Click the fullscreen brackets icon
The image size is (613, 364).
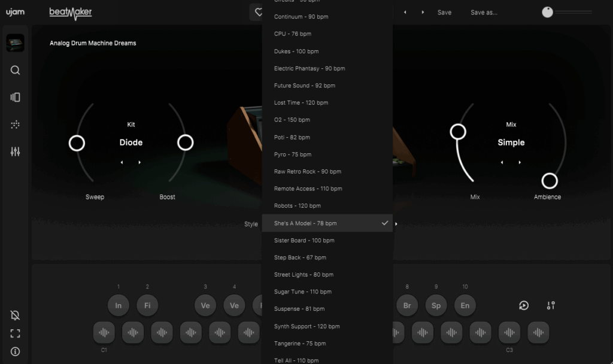pos(16,333)
